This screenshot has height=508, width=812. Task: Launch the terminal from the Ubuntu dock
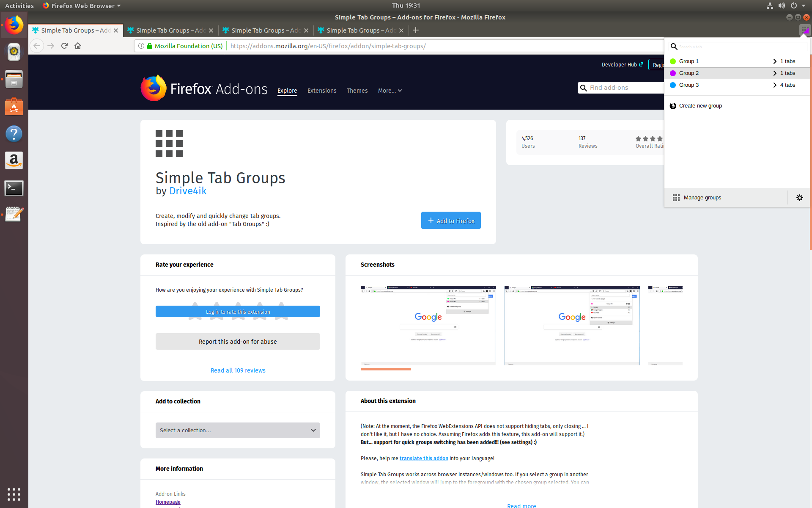(14, 188)
